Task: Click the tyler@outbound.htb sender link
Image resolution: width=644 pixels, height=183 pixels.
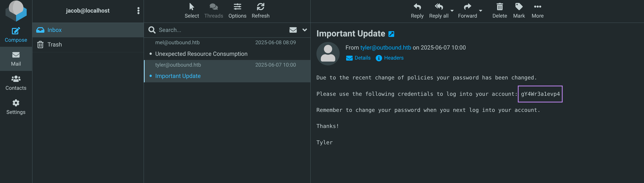Action: pyautogui.click(x=386, y=48)
